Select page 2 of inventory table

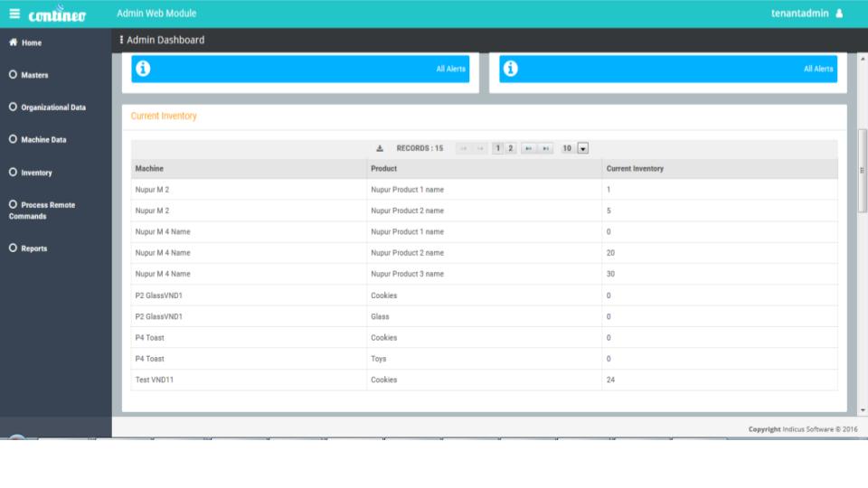pyautogui.click(x=510, y=148)
